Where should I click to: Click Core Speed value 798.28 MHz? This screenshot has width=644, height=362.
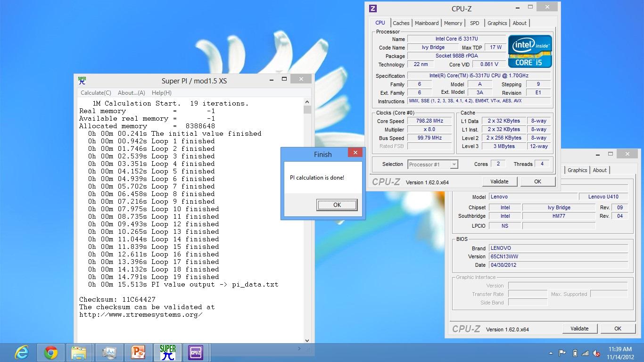point(429,121)
